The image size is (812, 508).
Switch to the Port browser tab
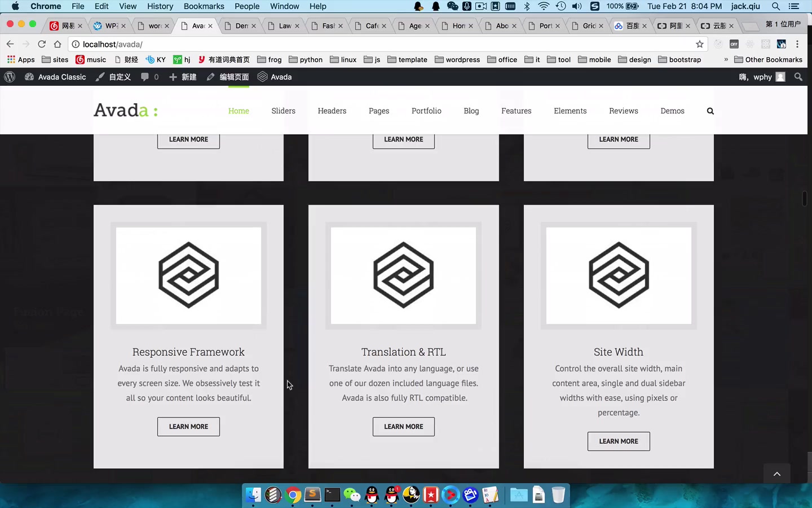545,26
